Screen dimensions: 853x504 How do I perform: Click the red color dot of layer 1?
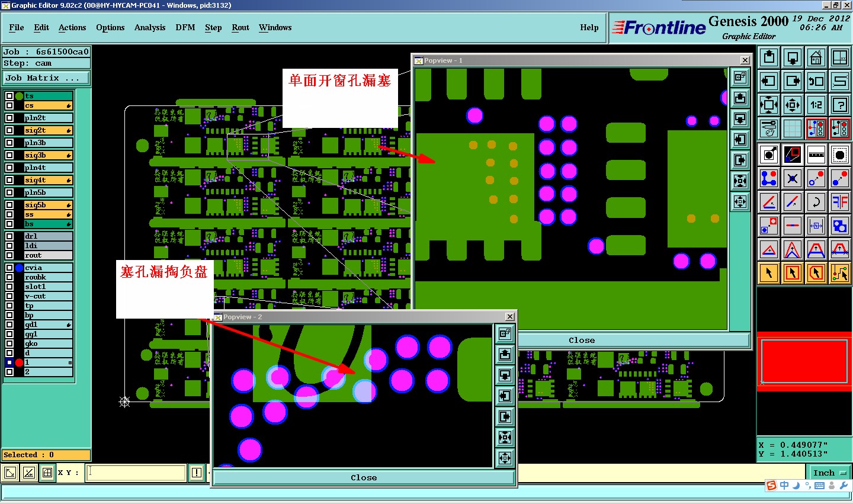coord(19,362)
